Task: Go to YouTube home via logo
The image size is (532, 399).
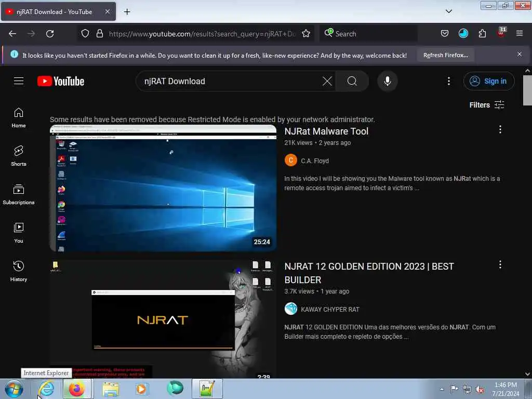Action: [61, 81]
